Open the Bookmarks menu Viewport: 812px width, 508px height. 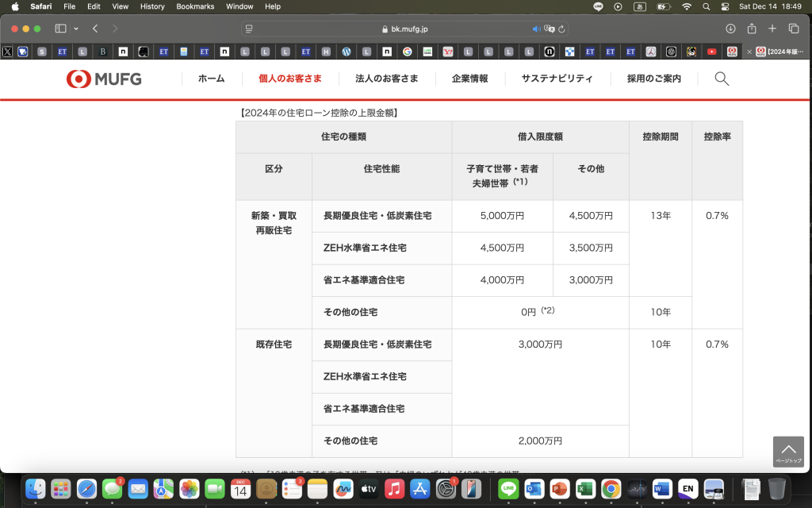click(x=195, y=6)
